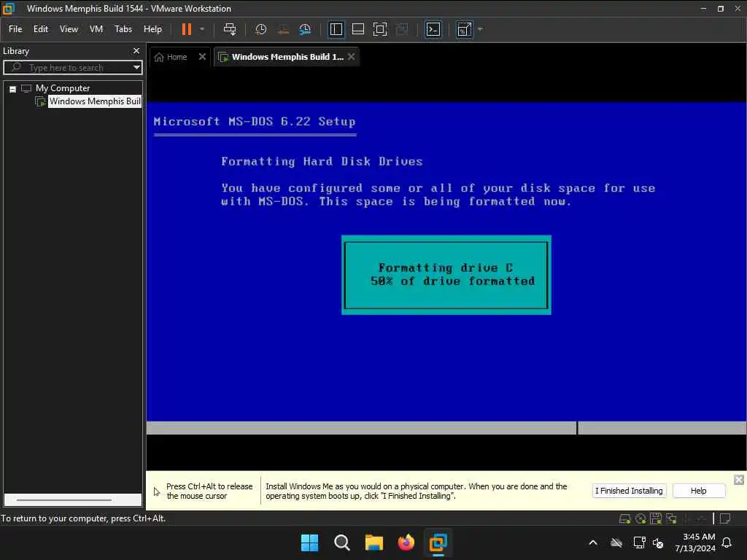Screen dimensions: 747x560
Task: Show hidden system tray icons
Action: coord(593,542)
